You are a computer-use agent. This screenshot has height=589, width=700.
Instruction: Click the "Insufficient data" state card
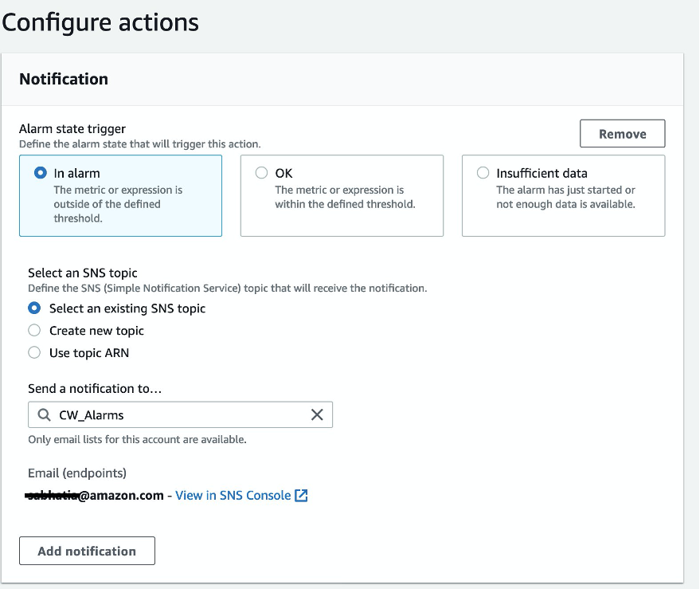tap(563, 195)
